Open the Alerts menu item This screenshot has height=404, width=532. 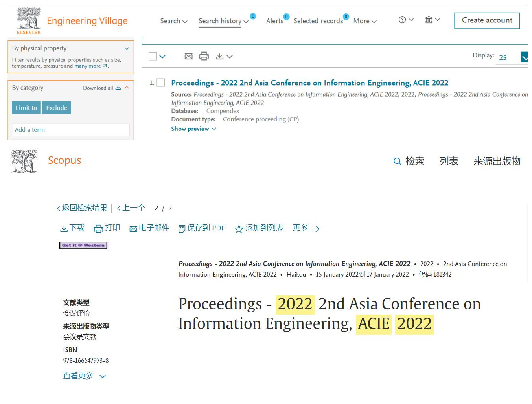coord(275,21)
